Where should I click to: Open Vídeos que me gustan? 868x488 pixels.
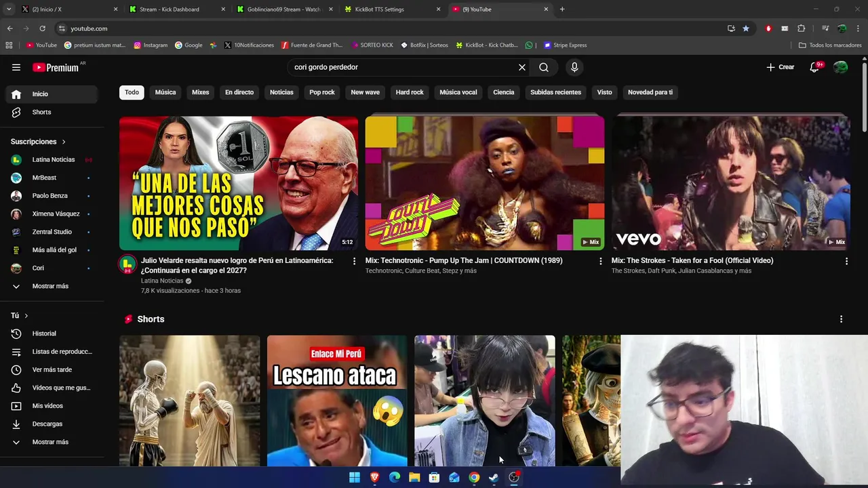52,388
